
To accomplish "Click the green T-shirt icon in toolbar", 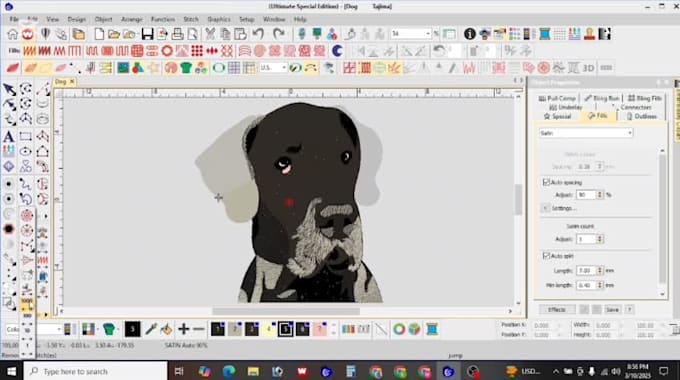I will click(186, 68).
